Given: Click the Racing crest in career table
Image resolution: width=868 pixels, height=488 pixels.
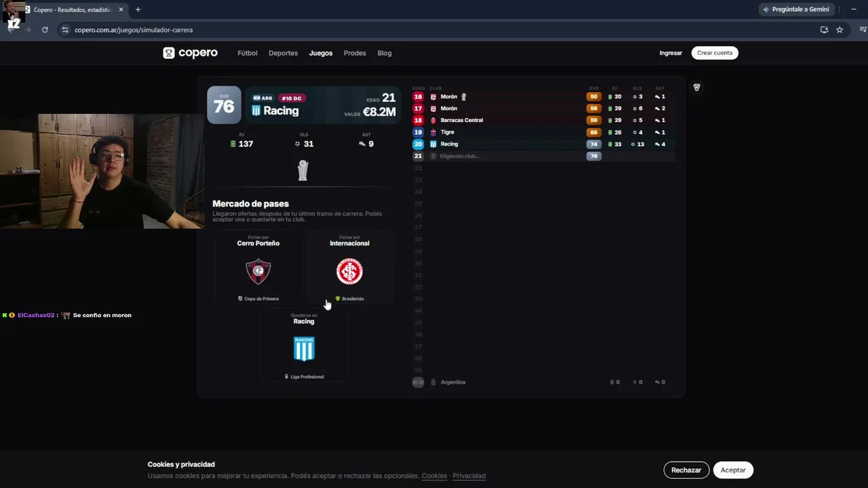Looking at the screenshot, I should [433, 144].
